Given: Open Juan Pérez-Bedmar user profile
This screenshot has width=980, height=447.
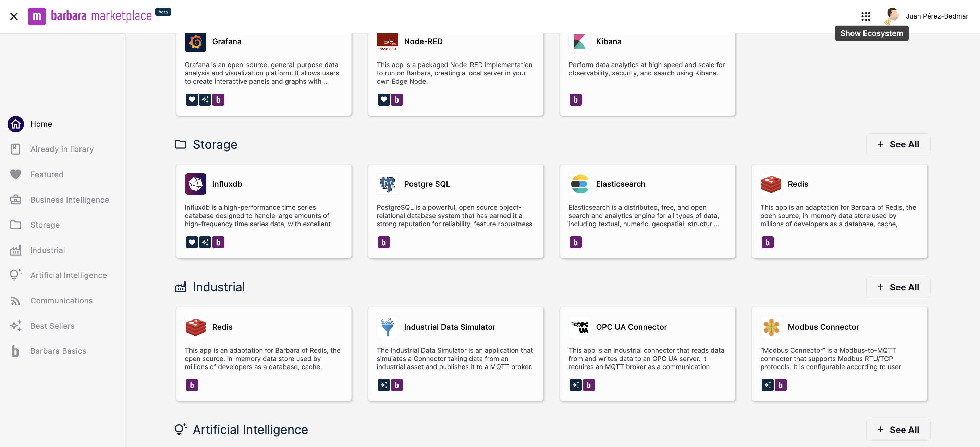Looking at the screenshot, I should click(936, 16).
